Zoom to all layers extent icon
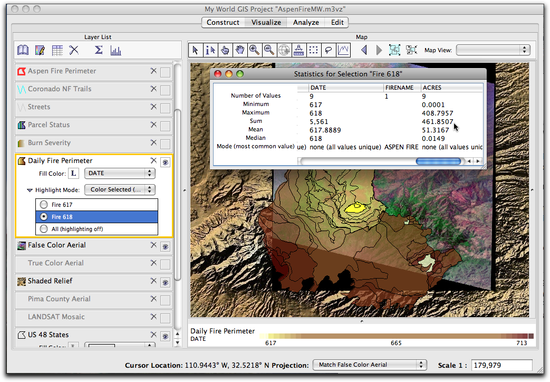 [395, 50]
